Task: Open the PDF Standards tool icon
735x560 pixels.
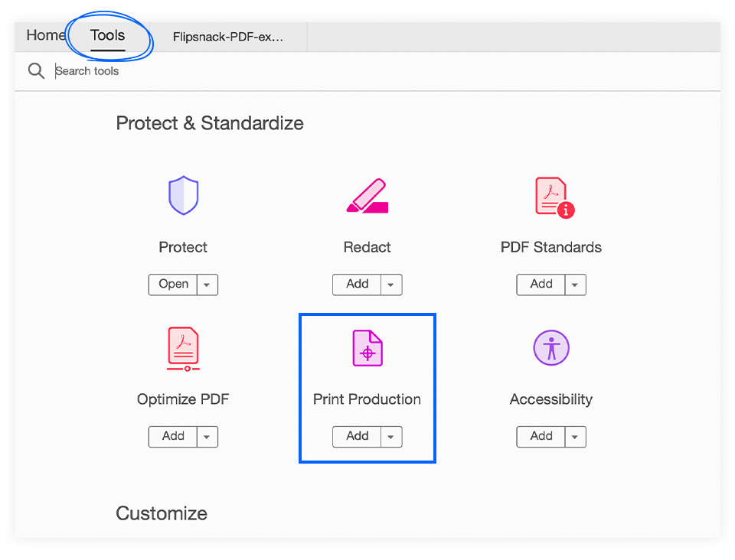Action: (x=550, y=195)
